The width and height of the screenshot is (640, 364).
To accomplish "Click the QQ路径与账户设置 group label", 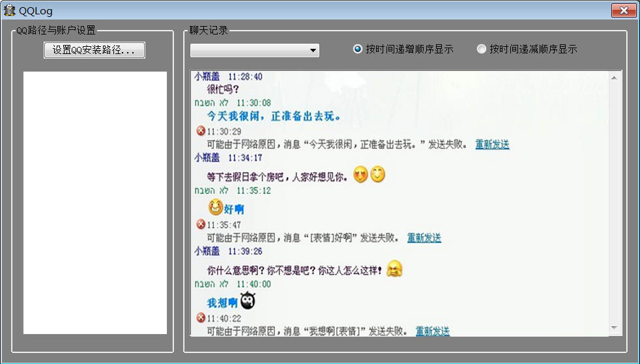I will pos(56,30).
